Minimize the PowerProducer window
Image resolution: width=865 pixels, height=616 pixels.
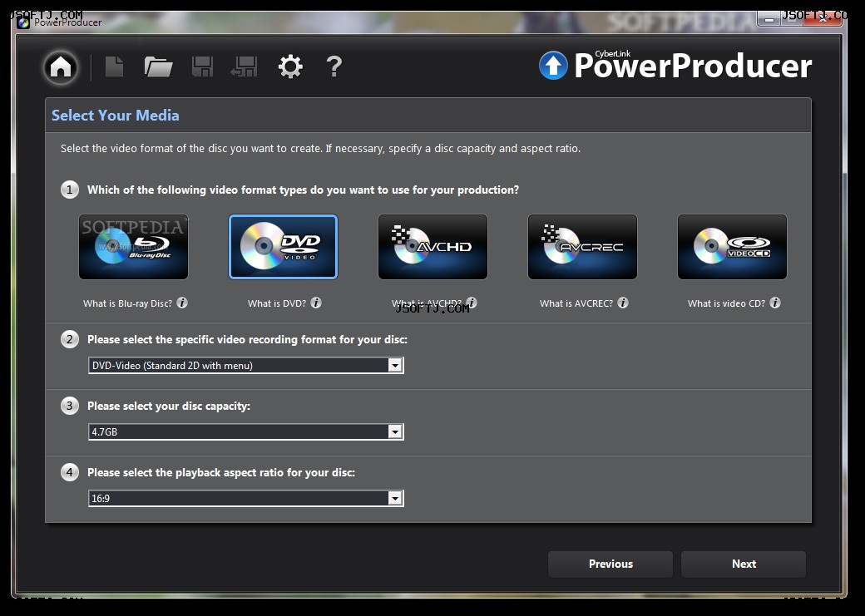(x=769, y=19)
